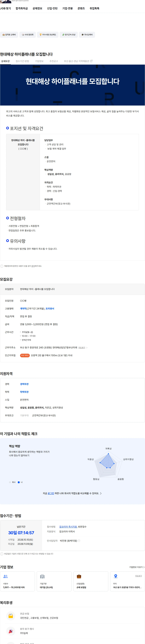The image size is (145, 644).
Task: Click 학력무관 in 지원자격
Action: [x=24, y=392]
